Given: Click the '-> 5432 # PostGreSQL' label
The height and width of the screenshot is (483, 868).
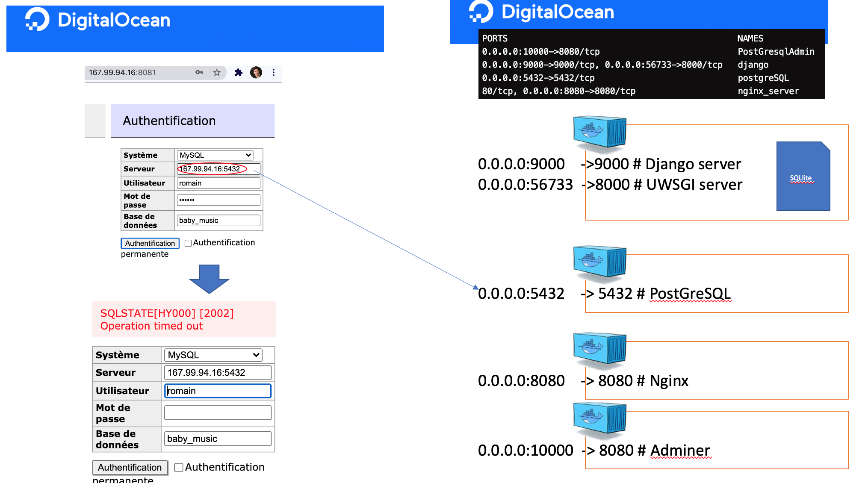Looking at the screenshot, I should pos(656,294).
